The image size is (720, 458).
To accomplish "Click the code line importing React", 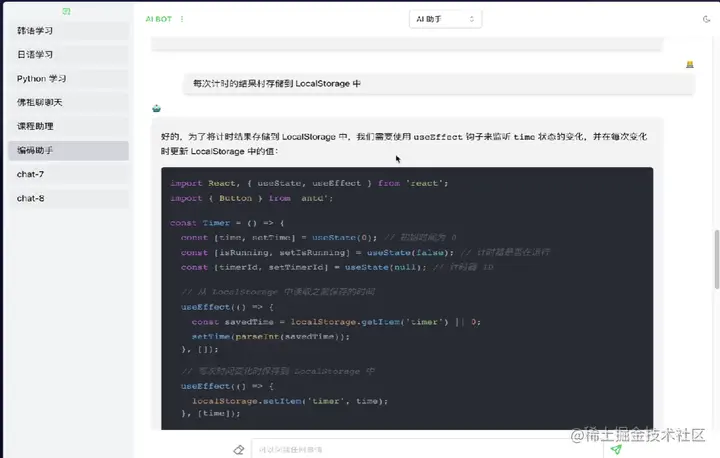I will tap(309, 183).
